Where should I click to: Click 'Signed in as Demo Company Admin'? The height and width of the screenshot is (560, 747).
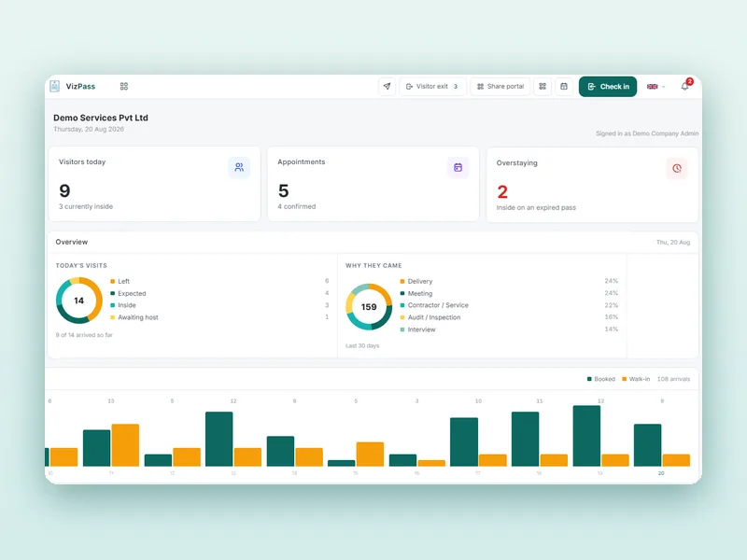pos(647,133)
